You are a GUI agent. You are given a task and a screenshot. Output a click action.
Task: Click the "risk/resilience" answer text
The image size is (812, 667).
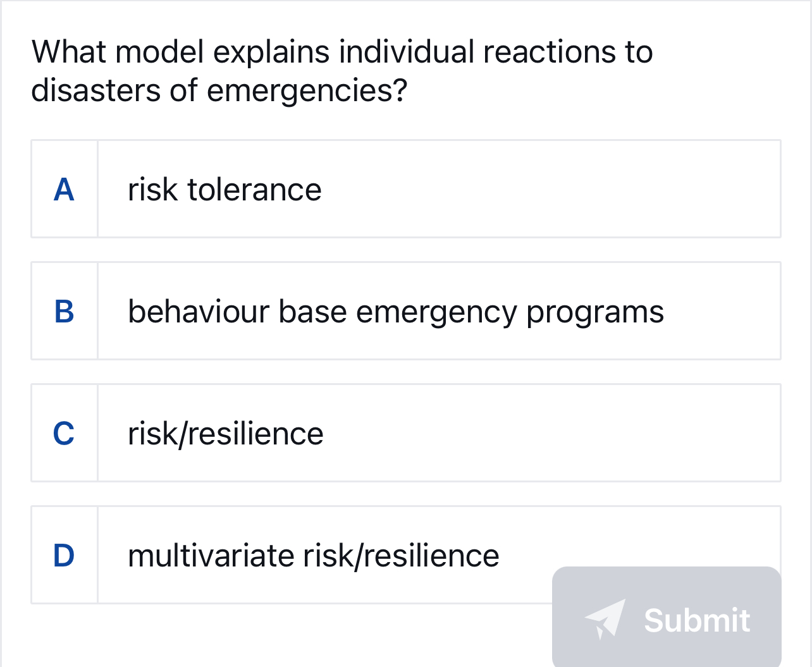point(226,432)
